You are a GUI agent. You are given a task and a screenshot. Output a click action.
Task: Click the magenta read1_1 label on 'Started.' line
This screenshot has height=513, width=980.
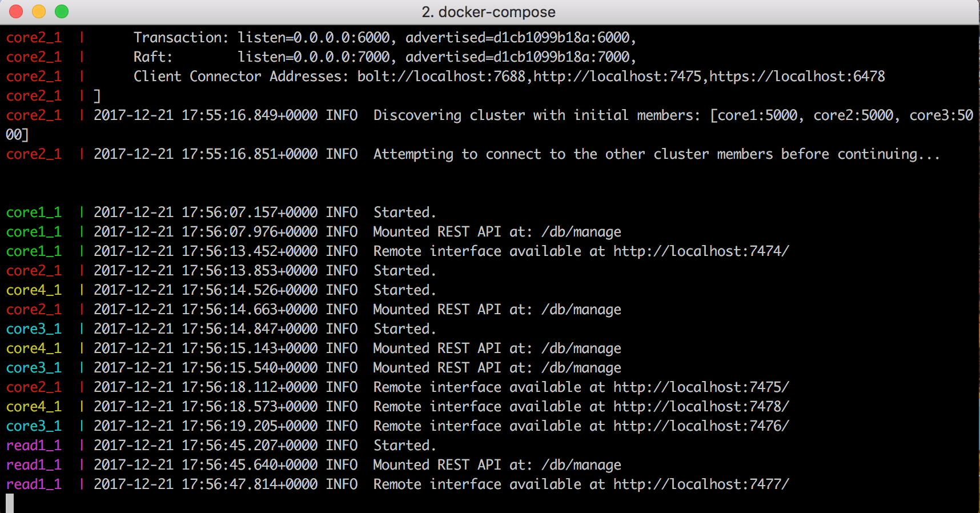[x=34, y=446]
